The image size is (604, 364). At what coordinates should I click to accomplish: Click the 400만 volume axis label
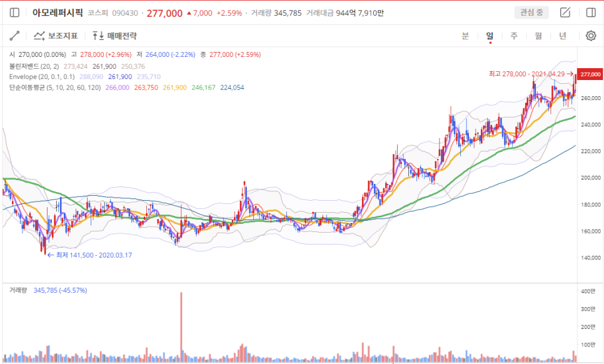pyautogui.click(x=588, y=291)
